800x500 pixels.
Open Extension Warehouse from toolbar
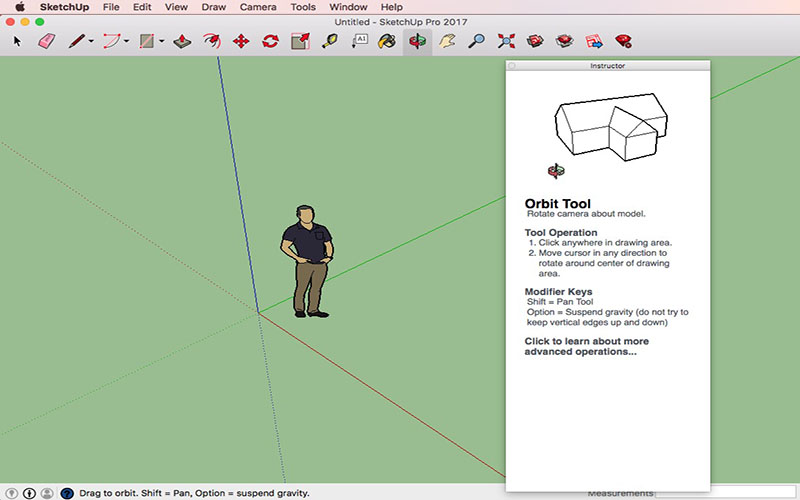(x=564, y=41)
